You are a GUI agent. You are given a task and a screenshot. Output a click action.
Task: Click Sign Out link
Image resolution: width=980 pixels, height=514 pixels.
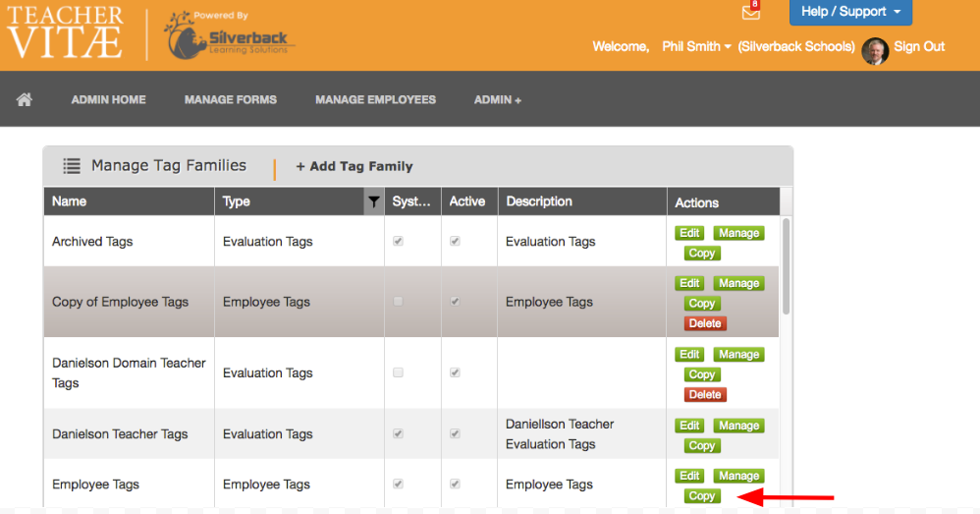(x=919, y=47)
